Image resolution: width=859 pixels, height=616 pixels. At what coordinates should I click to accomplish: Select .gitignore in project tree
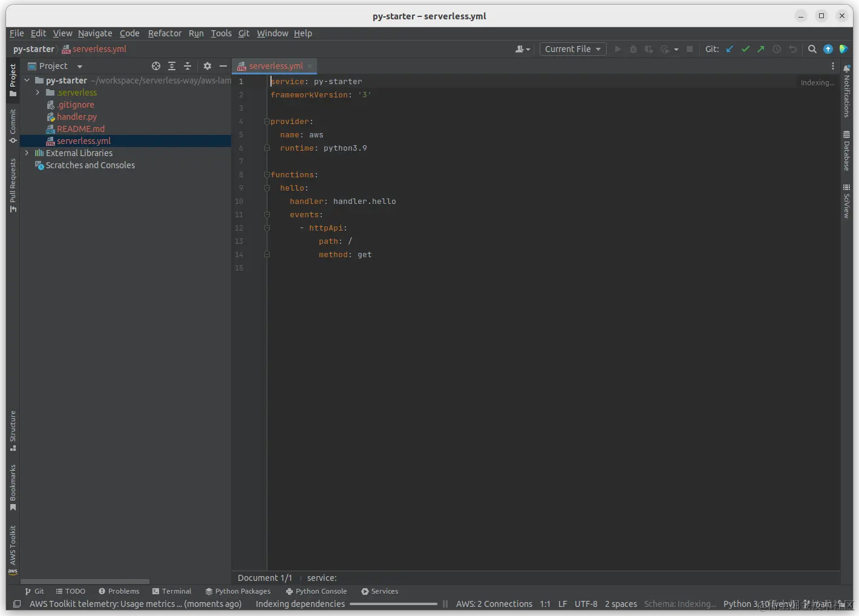(76, 105)
